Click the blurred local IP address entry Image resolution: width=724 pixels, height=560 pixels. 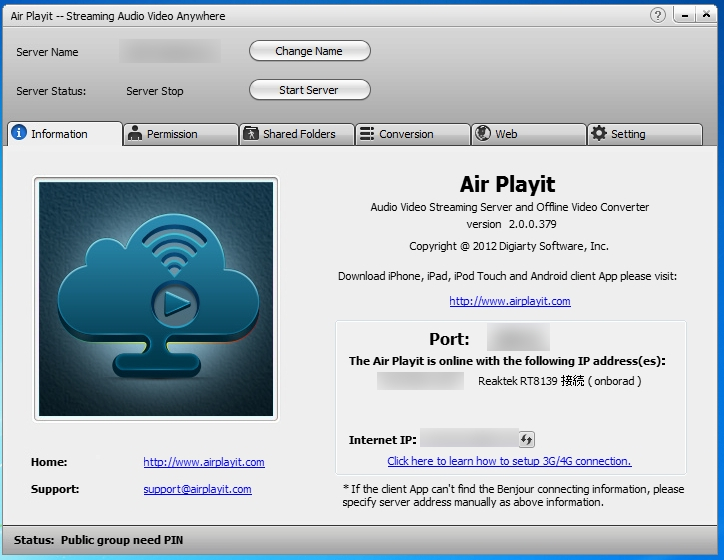(420, 381)
